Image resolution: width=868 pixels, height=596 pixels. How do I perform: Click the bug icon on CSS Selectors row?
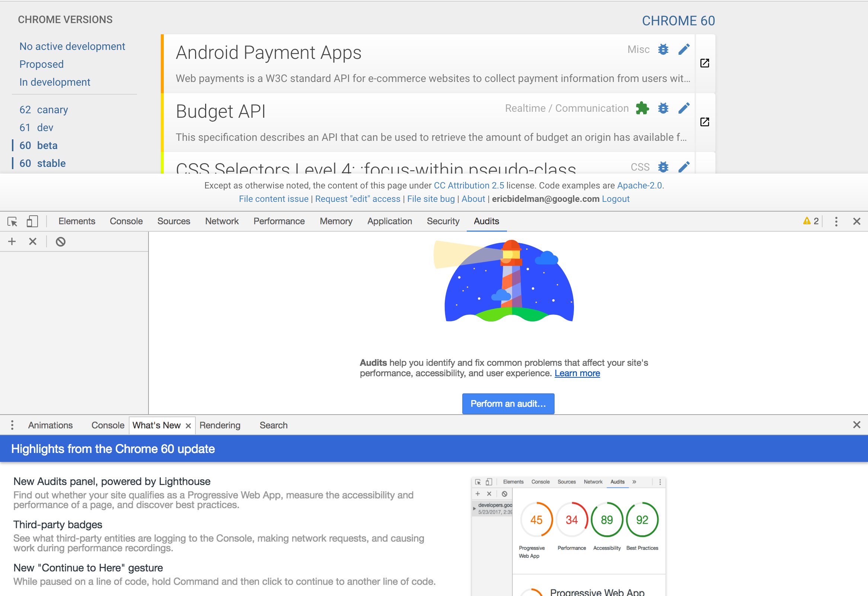tap(663, 167)
